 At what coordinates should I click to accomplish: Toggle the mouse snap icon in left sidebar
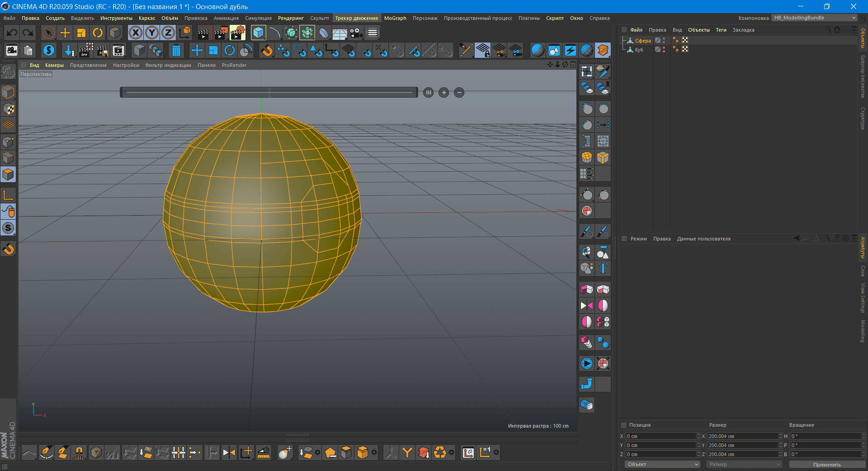(x=8, y=211)
